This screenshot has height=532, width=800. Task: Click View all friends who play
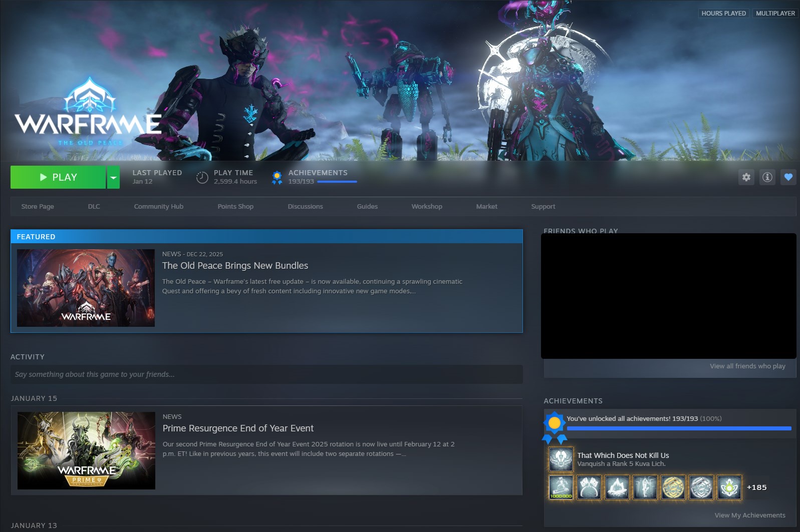coord(747,366)
